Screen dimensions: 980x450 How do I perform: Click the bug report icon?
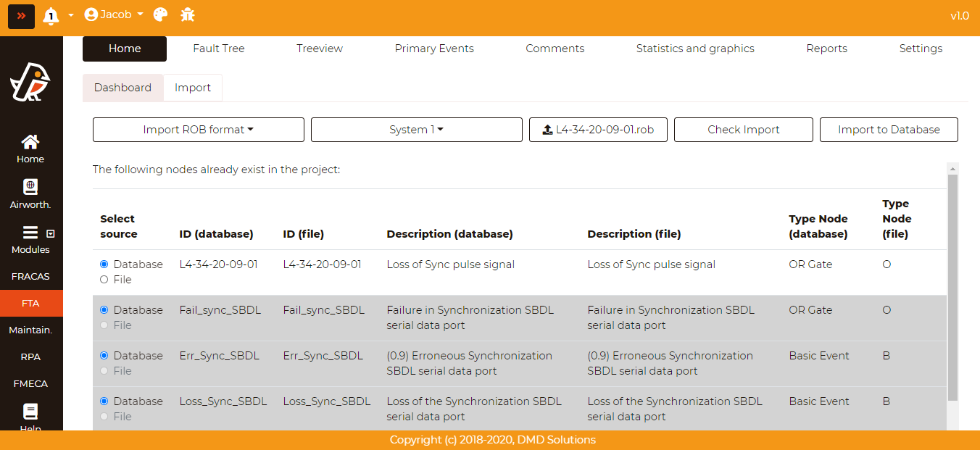tap(188, 14)
